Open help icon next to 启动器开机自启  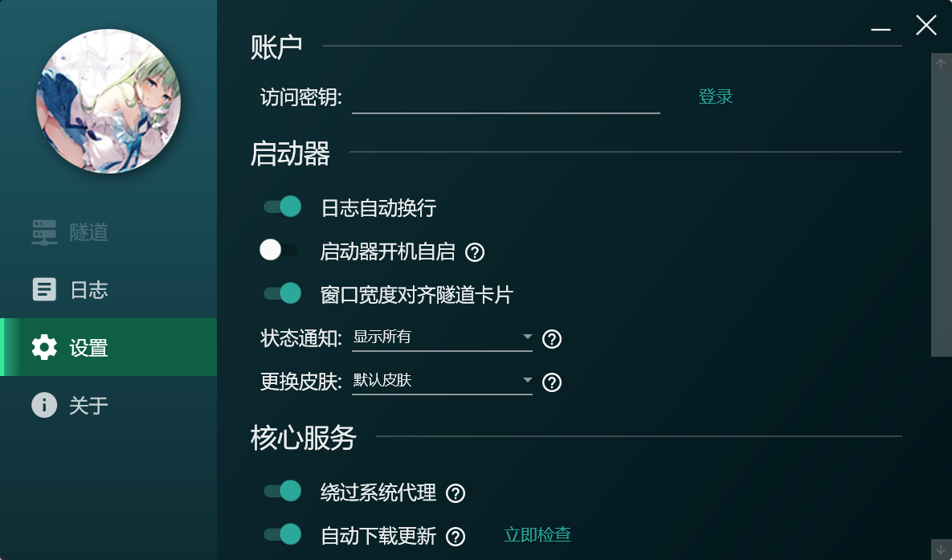[x=475, y=252]
